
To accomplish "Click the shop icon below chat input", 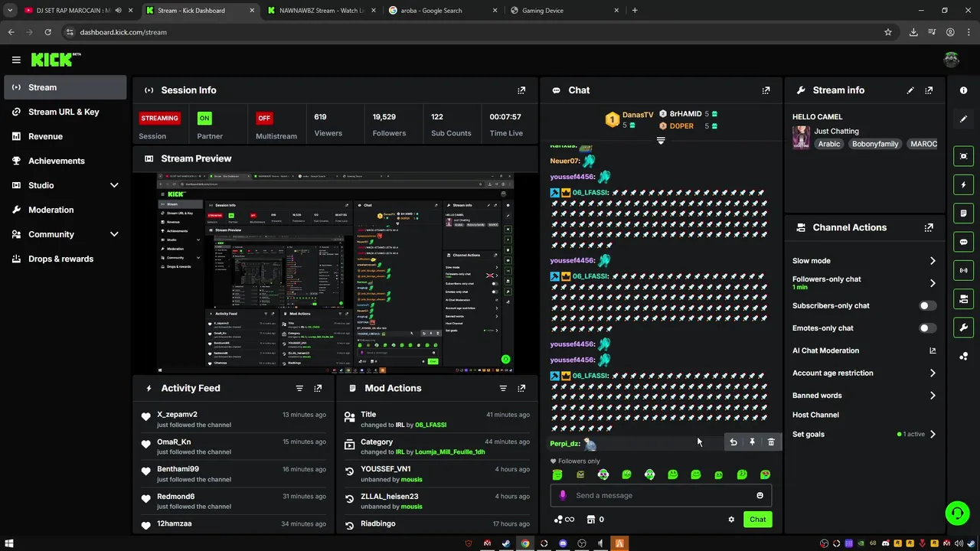I will point(591,520).
